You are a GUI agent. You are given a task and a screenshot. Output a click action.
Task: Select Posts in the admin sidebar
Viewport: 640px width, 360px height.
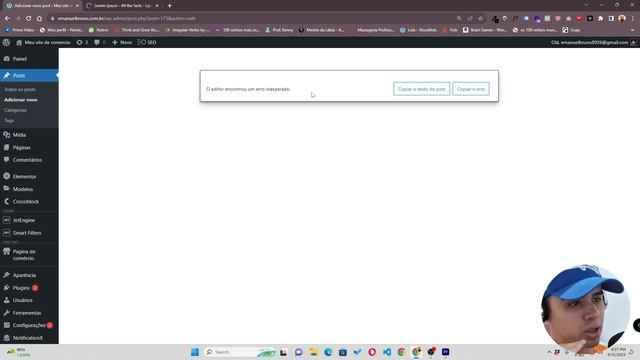tap(29, 76)
